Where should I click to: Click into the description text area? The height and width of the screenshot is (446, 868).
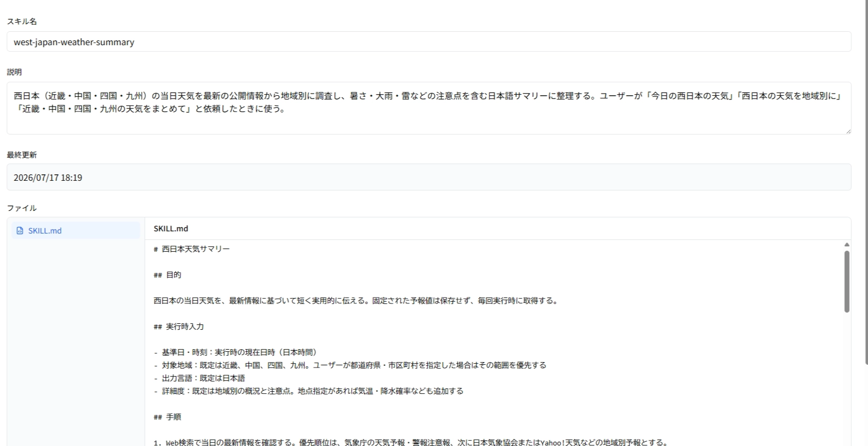click(x=429, y=108)
